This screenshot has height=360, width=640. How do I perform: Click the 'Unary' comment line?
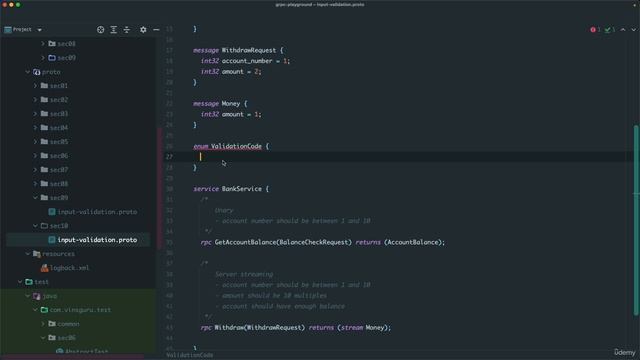tap(224, 210)
